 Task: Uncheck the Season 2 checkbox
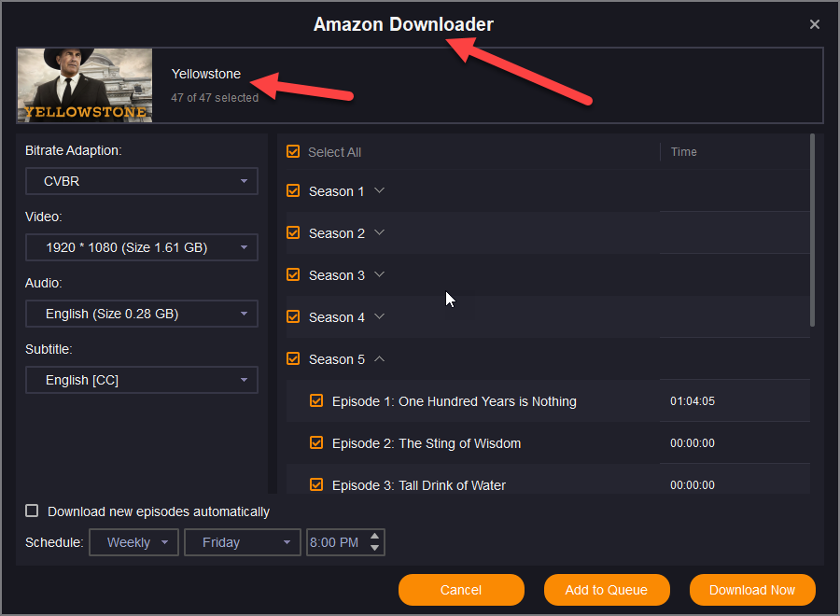(293, 232)
